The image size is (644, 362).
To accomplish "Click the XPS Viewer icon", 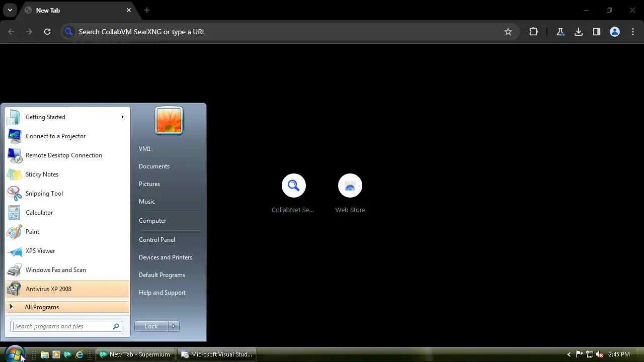I will 15,251.
